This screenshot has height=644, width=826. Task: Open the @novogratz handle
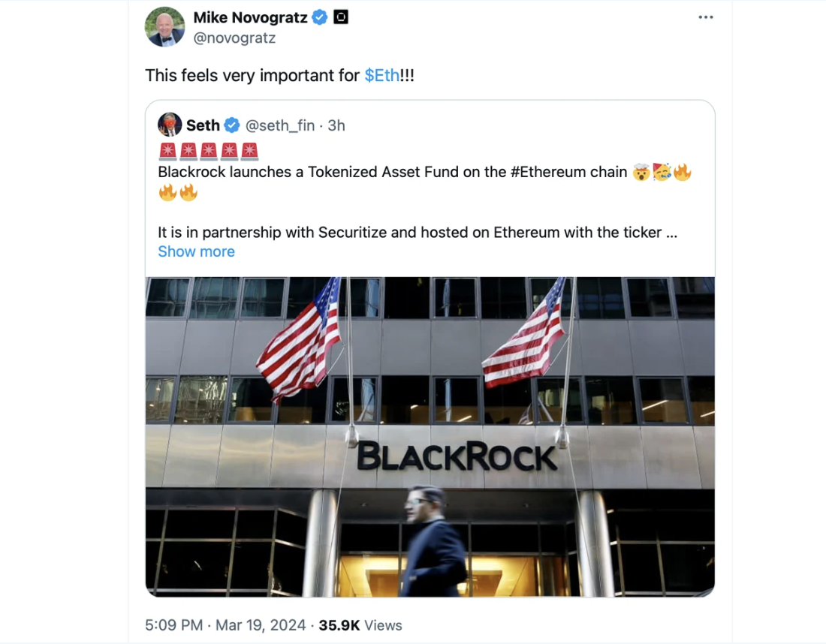point(234,38)
